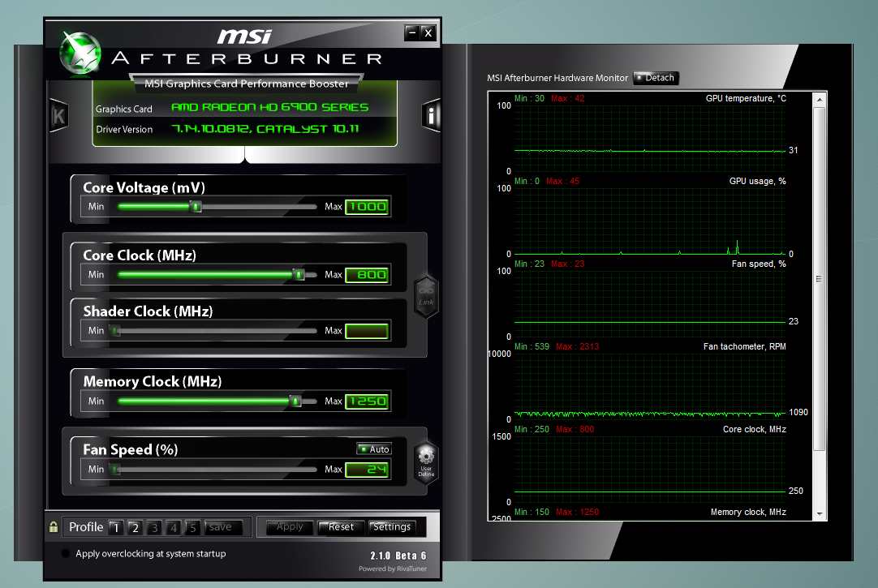Screen dimensions: 878x588
Task: Click the MSI Afterburner jet logo
Action: [80, 54]
